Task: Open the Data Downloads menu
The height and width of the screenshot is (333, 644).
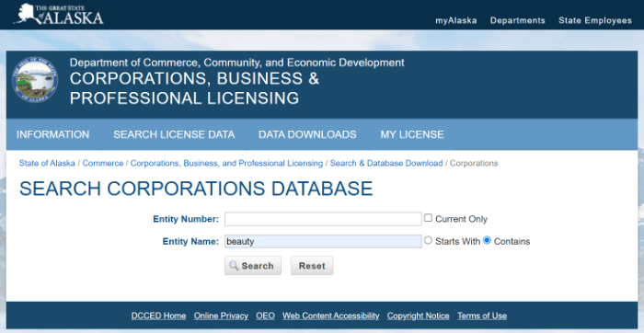Action: point(307,134)
